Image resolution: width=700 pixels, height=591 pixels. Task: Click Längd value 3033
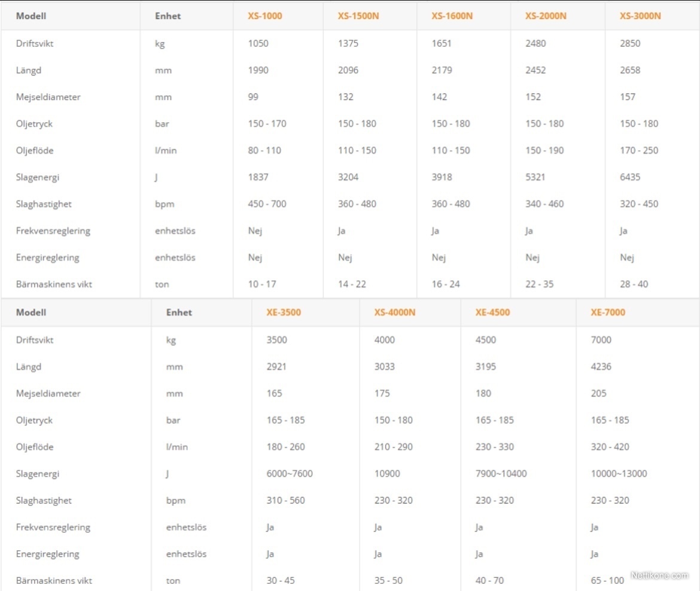(384, 366)
